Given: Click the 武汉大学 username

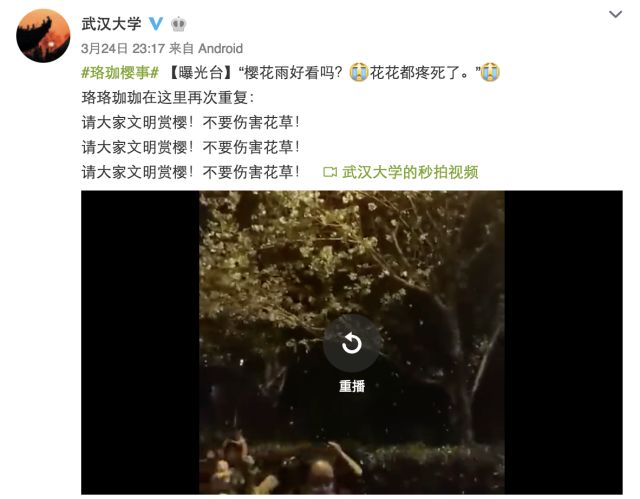Looking at the screenshot, I should tap(111, 24).
